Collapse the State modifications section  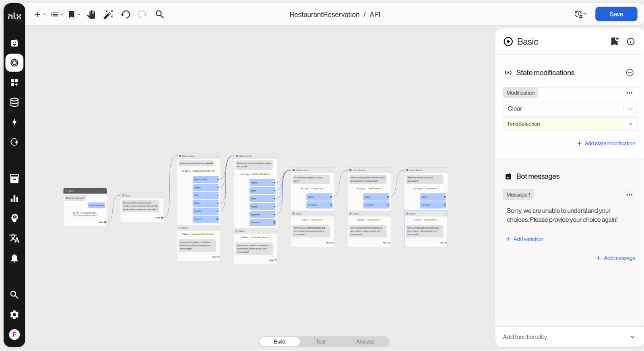pos(630,73)
